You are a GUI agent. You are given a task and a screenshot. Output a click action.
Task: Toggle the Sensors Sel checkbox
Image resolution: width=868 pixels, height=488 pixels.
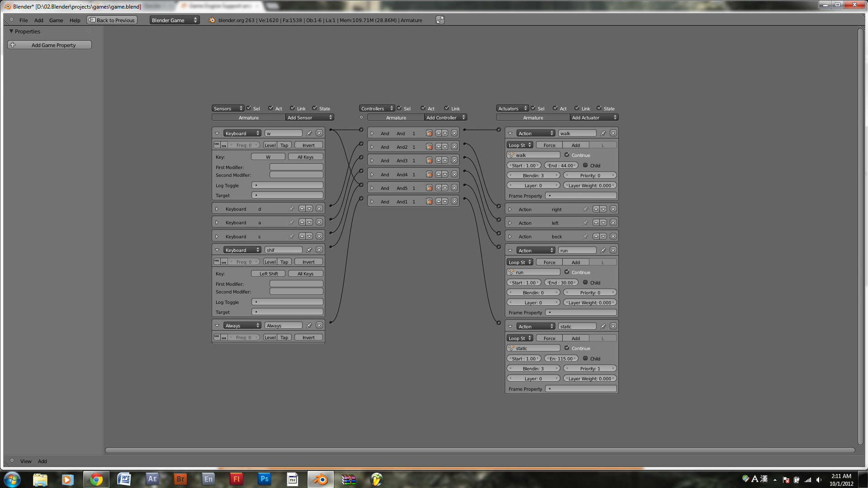(249, 108)
